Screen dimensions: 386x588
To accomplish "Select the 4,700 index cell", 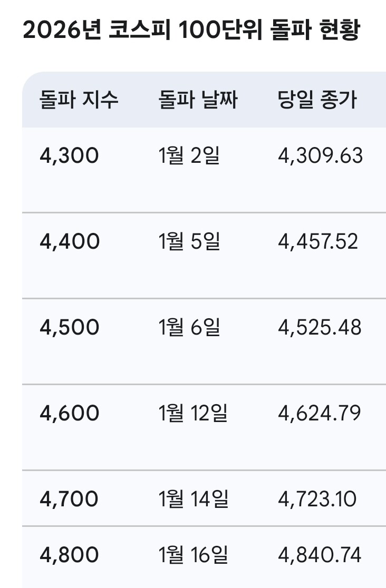I will [x=69, y=499].
